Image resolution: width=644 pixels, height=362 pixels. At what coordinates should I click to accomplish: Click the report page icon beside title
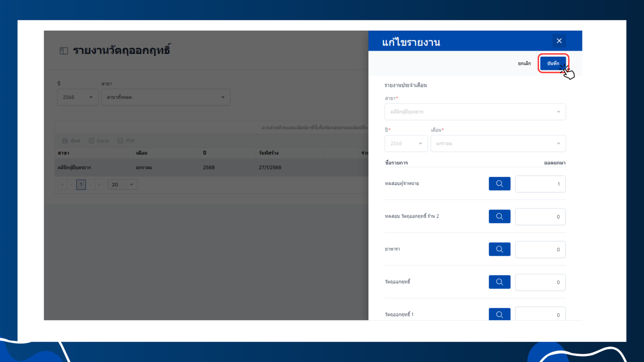[x=64, y=51]
